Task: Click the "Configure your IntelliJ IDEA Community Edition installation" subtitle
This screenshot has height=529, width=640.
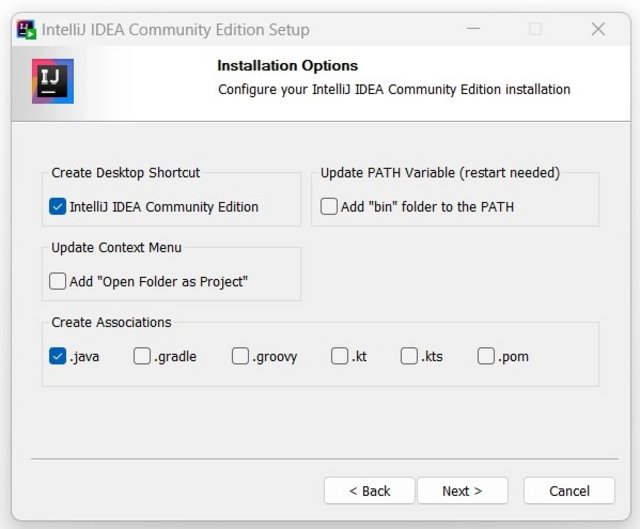Action: [x=394, y=89]
